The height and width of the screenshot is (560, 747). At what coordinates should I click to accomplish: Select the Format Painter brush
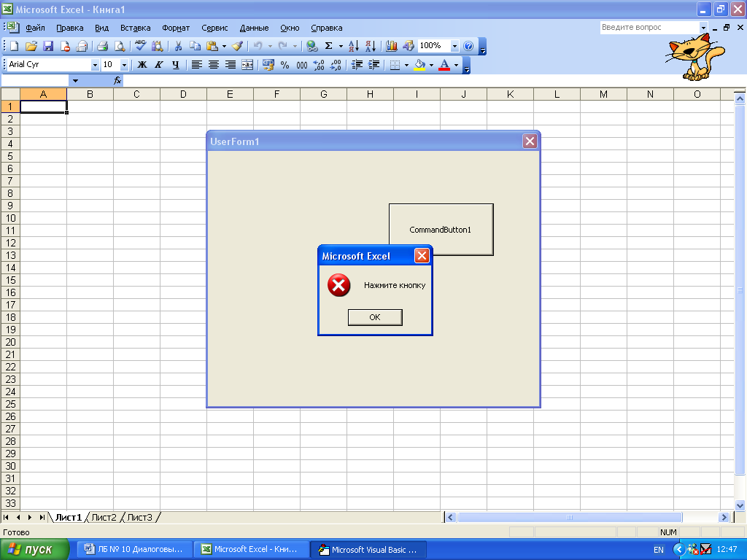click(x=237, y=46)
